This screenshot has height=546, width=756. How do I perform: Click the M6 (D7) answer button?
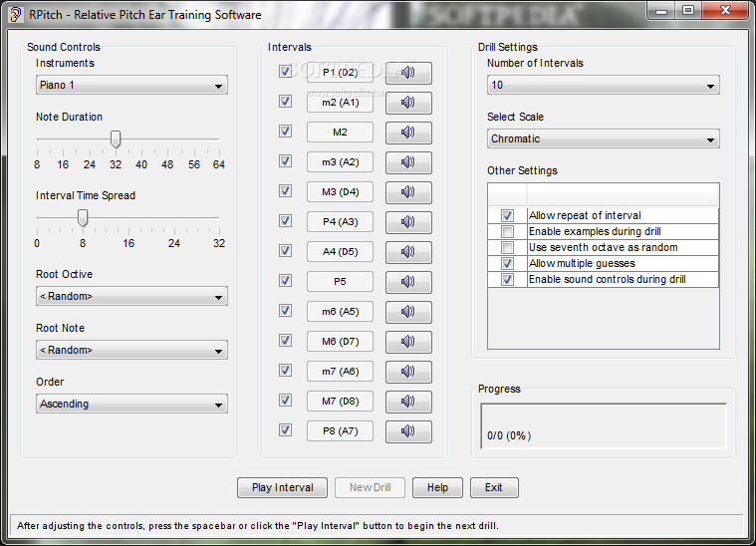(340, 342)
